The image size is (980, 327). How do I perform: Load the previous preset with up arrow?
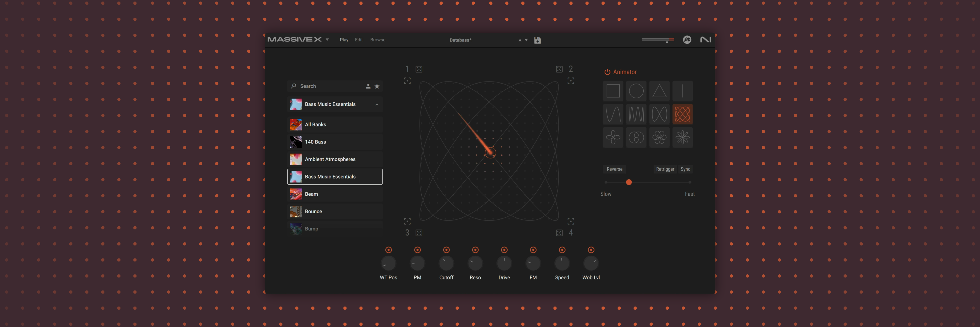[x=520, y=40]
